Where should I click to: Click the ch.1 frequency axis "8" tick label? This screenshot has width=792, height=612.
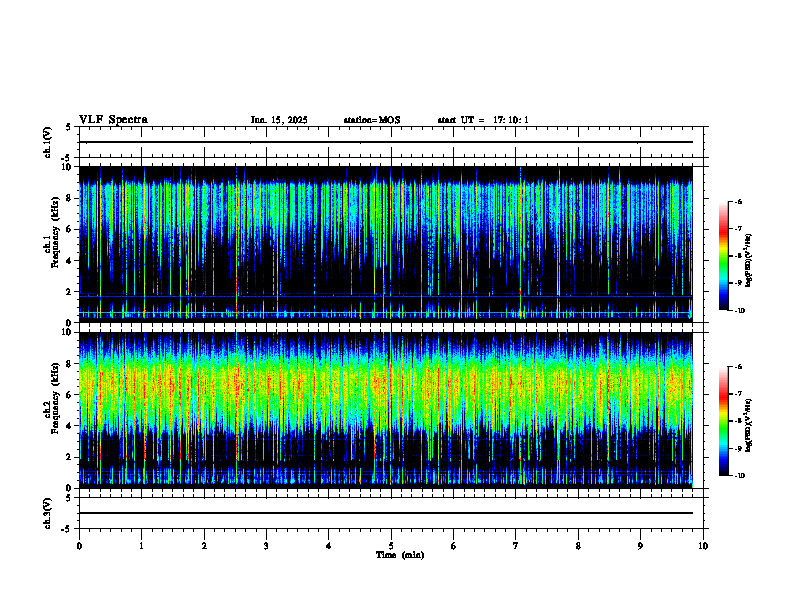pyautogui.click(x=69, y=198)
